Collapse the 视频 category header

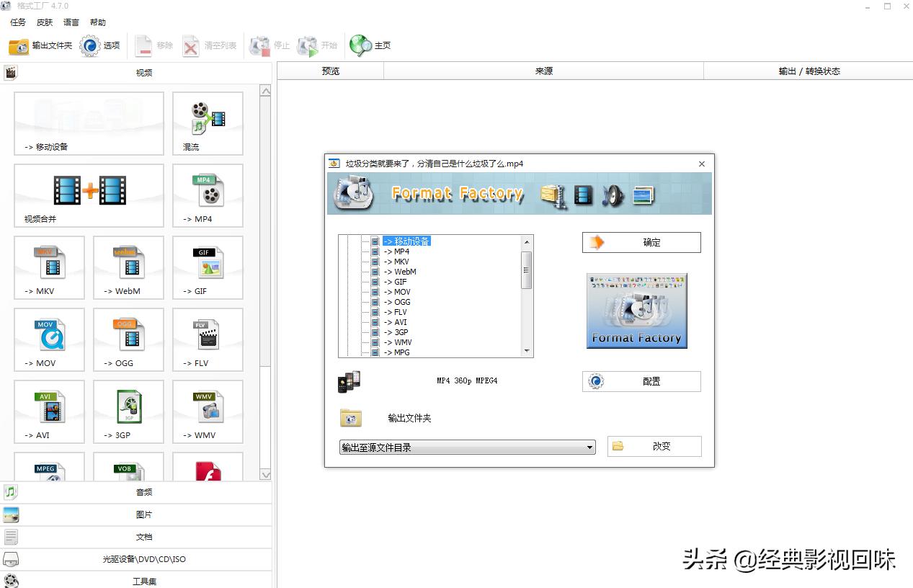[136, 72]
